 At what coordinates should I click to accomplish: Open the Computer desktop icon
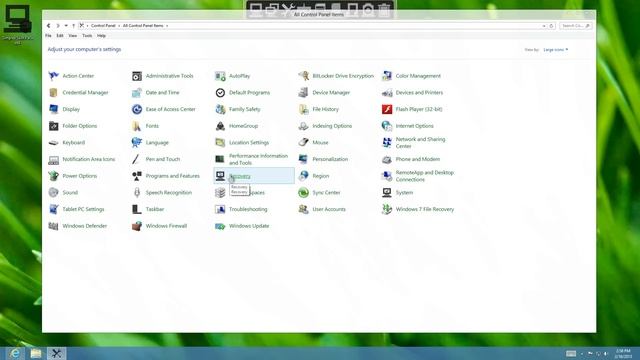click(x=18, y=24)
